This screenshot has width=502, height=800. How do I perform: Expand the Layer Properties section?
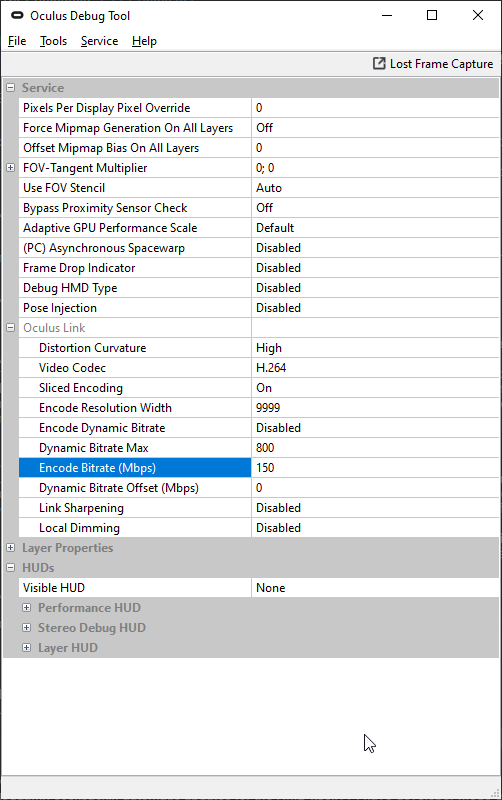10,547
